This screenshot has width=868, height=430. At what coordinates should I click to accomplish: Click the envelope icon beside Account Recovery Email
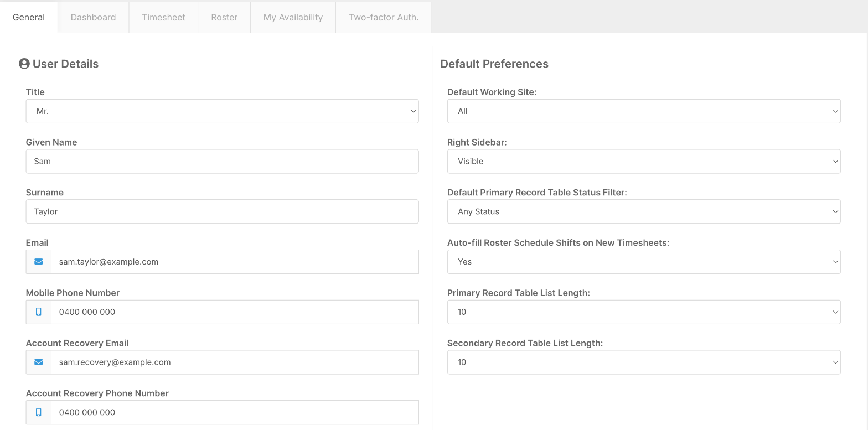(x=39, y=362)
